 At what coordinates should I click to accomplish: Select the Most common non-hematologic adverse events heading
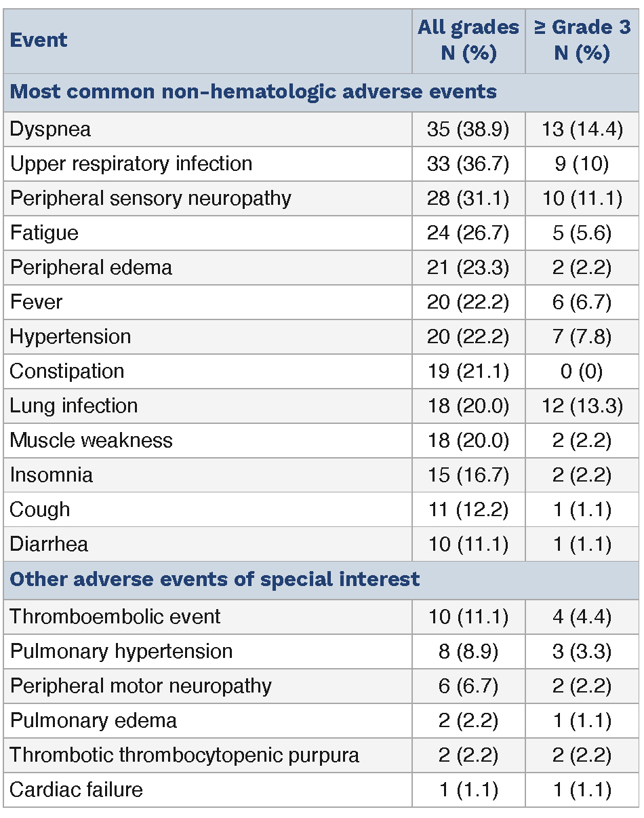click(x=254, y=92)
